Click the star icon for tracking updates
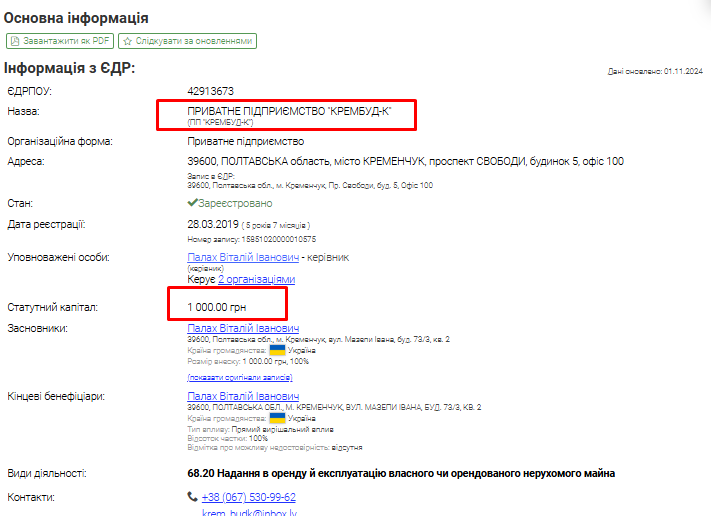711x516 pixels. pyautogui.click(x=127, y=41)
